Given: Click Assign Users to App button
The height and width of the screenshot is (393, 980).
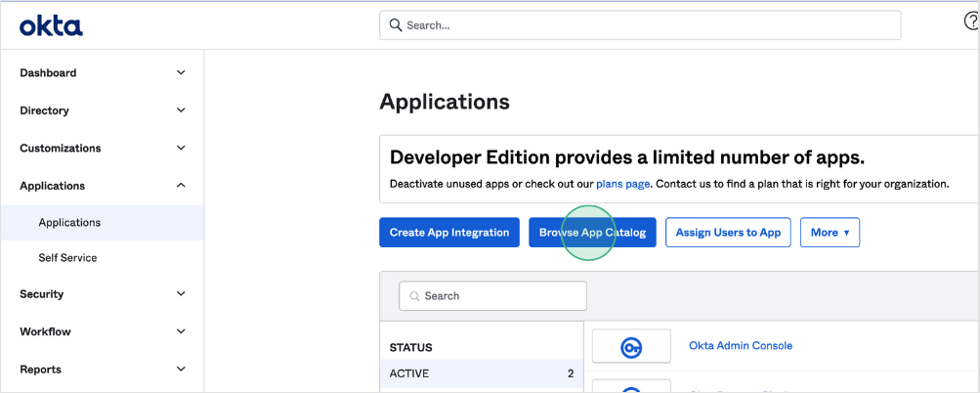Looking at the screenshot, I should pos(728,232).
